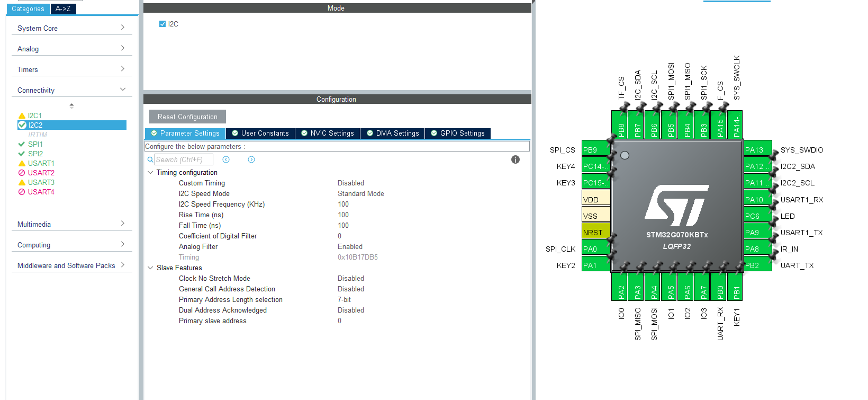The image size is (868, 400).
Task: Click the PB9 SPI_CS pin
Action: [596, 150]
